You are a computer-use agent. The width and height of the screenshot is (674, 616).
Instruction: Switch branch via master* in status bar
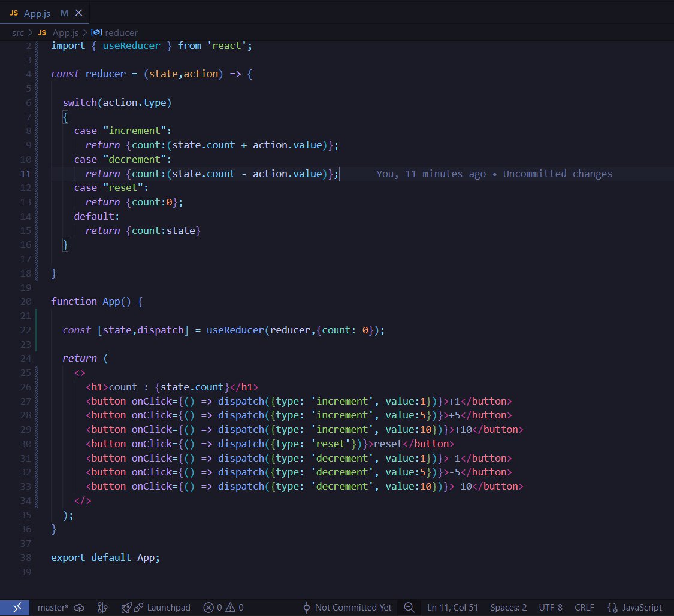pos(53,608)
